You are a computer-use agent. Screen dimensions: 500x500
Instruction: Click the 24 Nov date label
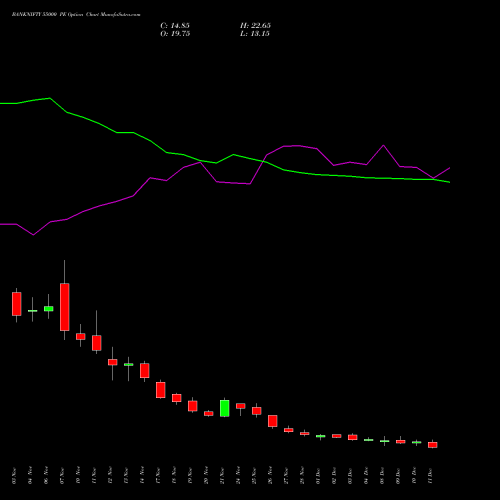[238, 476]
